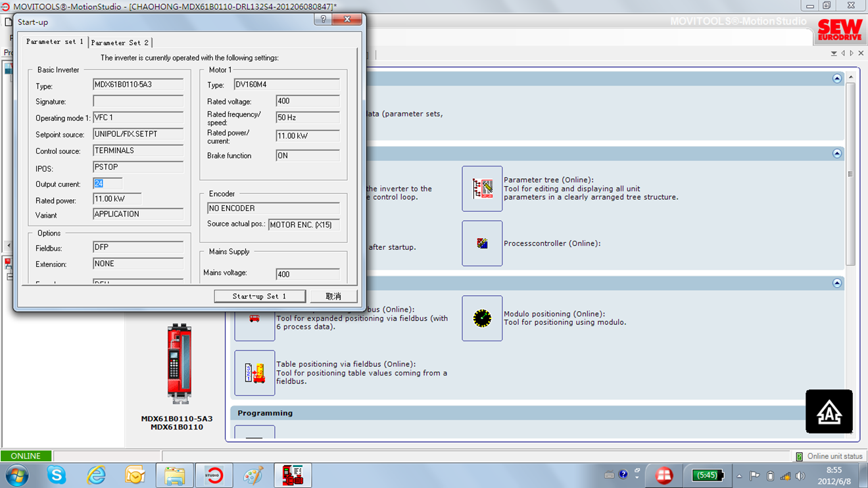Screen dimensions: 868x488
Task: Launch the Modulo positioning tool icon
Action: point(482,318)
